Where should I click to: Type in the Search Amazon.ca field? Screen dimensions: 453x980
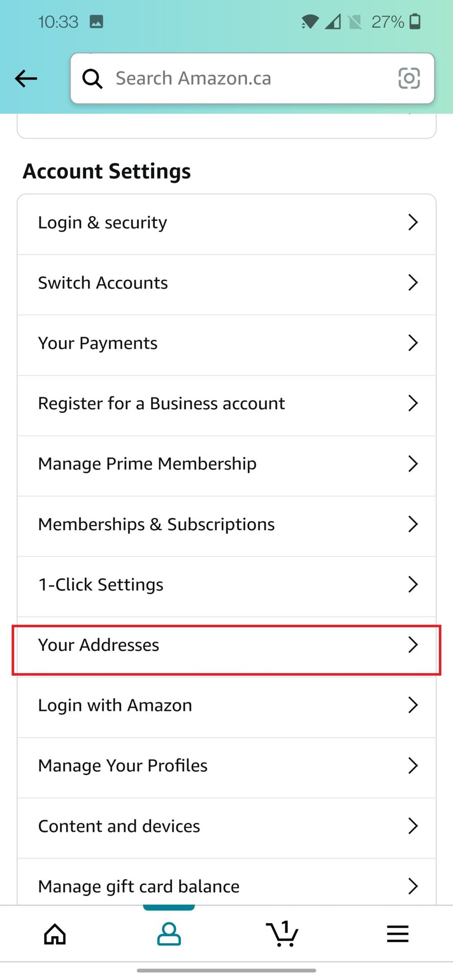(245, 79)
